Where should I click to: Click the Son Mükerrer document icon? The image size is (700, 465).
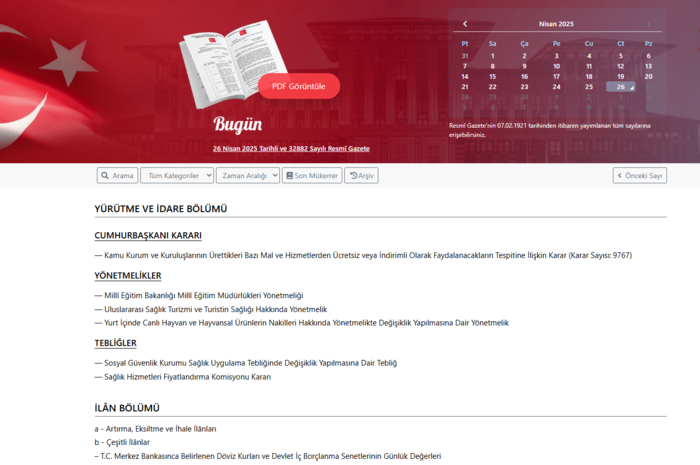click(x=290, y=175)
